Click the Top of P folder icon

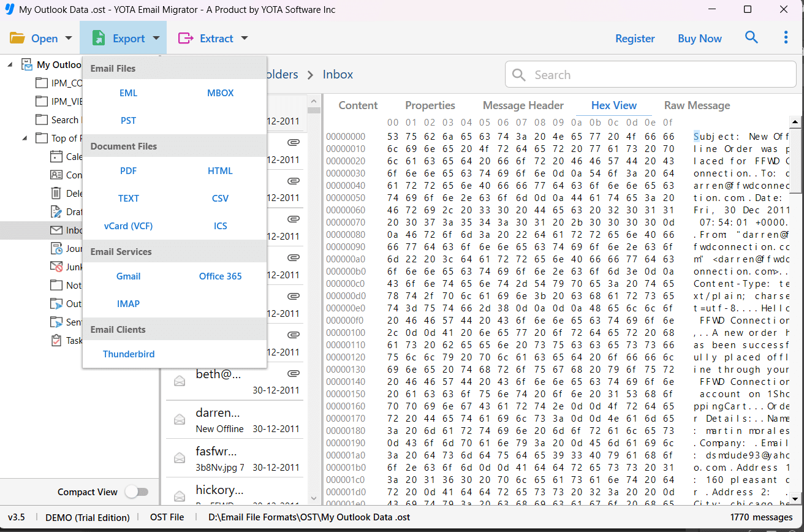41,138
